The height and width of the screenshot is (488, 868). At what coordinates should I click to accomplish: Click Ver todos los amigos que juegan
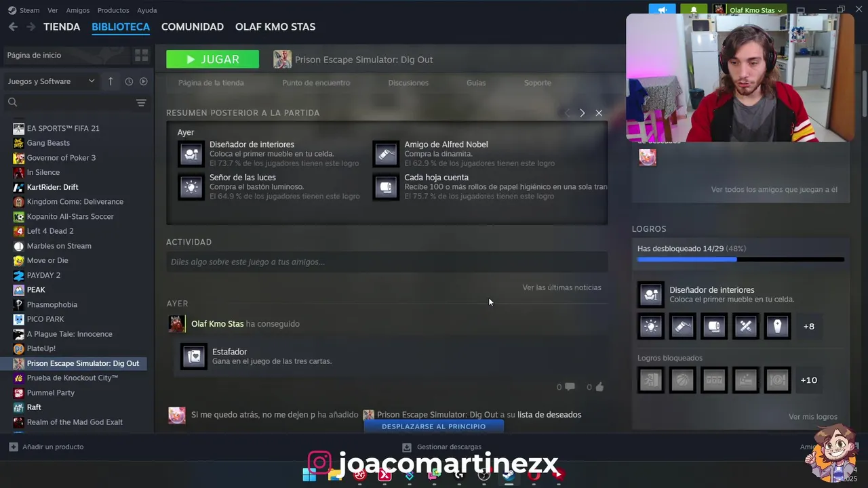(x=774, y=190)
